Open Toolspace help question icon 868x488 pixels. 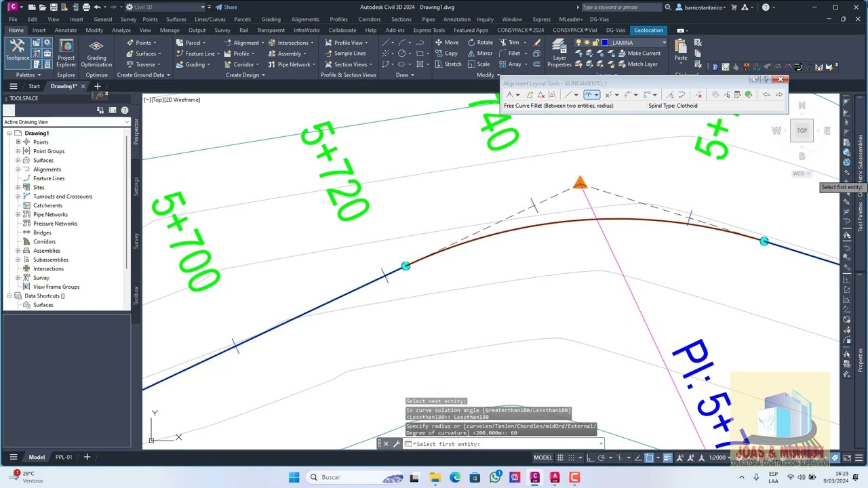pyautogui.click(x=125, y=110)
